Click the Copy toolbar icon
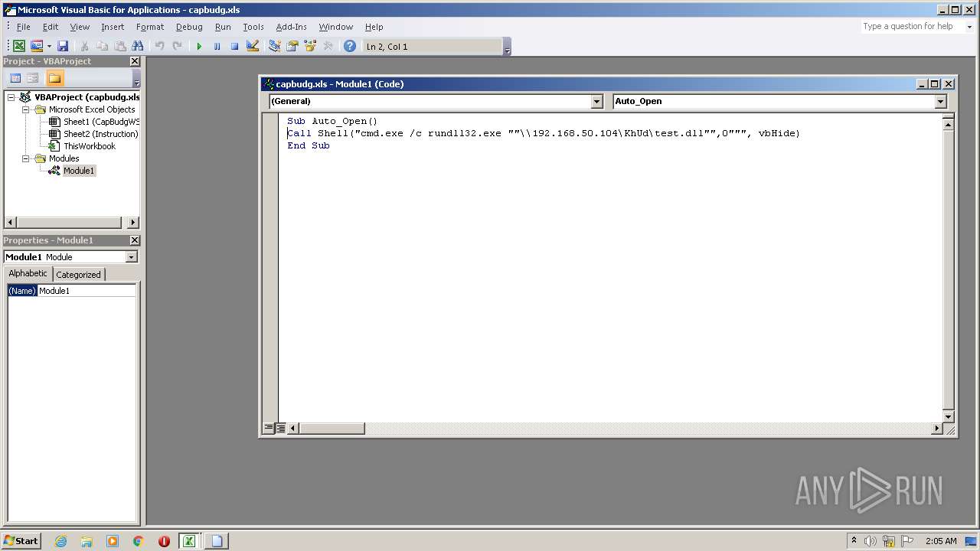The image size is (980, 551). (x=102, y=47)
